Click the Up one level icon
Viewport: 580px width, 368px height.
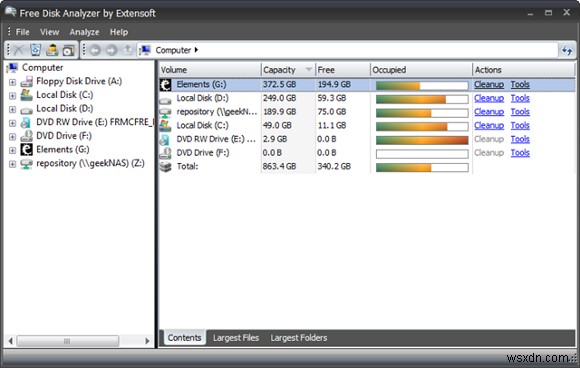click(x=128, y=50)
